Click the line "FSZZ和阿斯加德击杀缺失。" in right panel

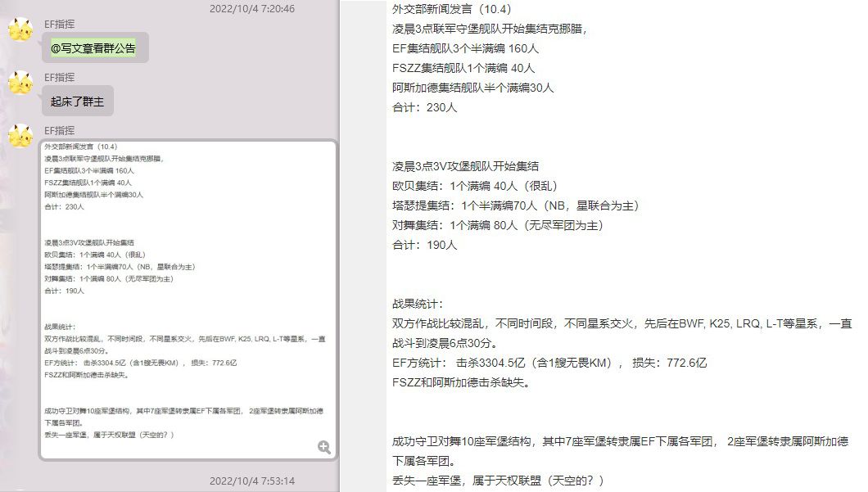tap(461, 382)
